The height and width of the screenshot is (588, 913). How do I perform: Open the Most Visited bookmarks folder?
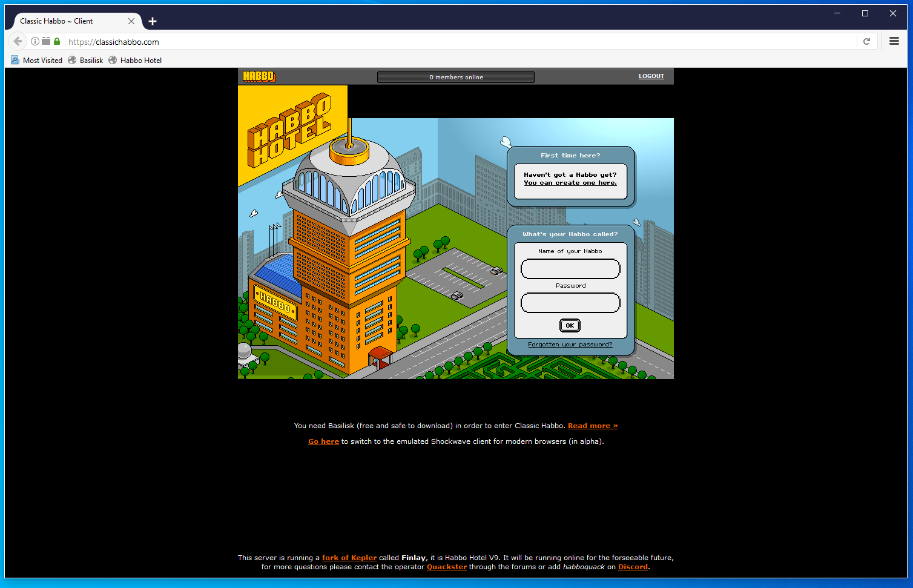(37, 60)
